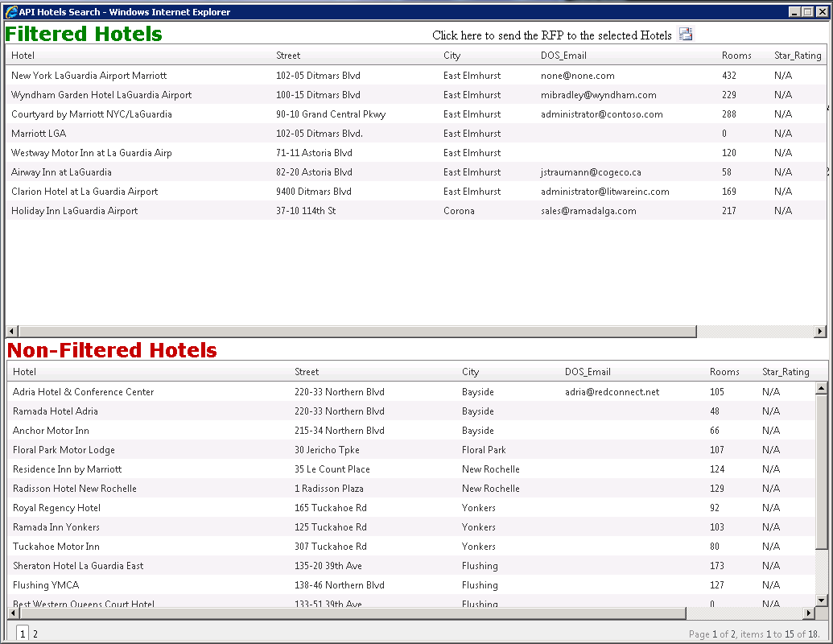
Task: Click the right arrow of Filtered Hotels horizontal scrollbar
Action: pyautogui.click(x=820, y=331)
